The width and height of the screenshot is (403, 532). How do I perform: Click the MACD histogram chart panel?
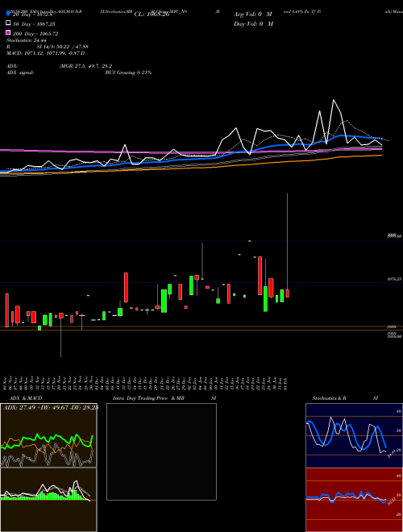point(48,500)
